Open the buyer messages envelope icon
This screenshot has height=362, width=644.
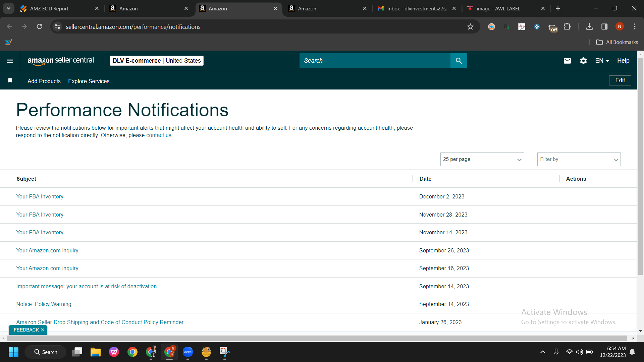click(567, 61)
